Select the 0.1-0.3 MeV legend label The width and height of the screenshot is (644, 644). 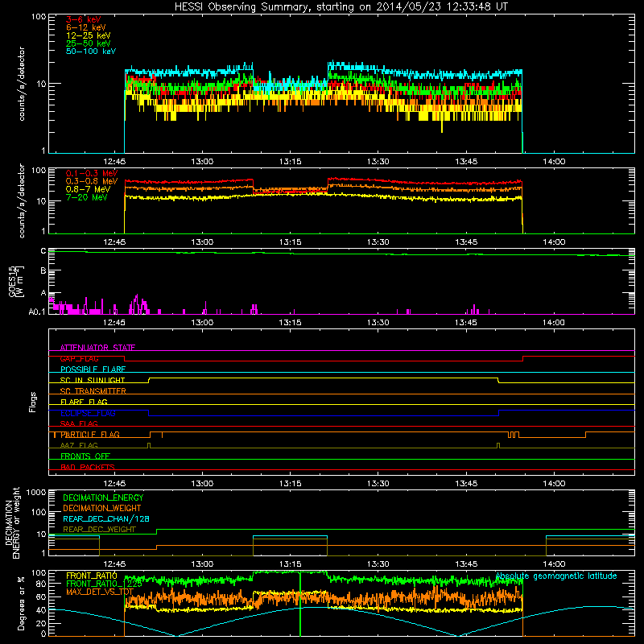pyautogui.click(x=92, y=173)
